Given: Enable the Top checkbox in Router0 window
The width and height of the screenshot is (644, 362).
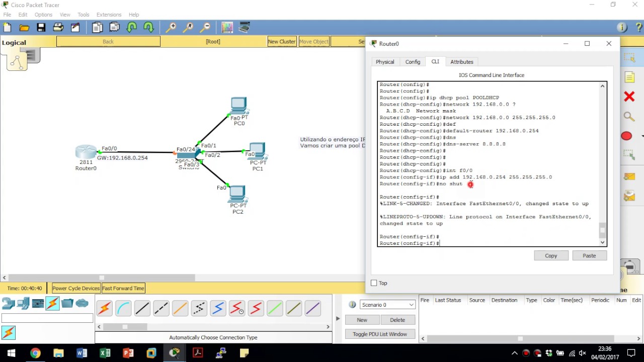Looking at the screenshot, I should [374, 283].
